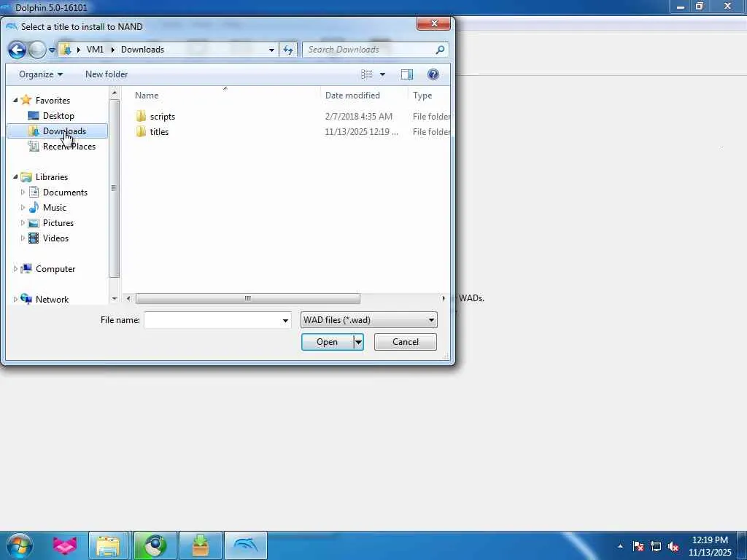Select Downloads in the address path
747x560 pixels.
[142, 50]
